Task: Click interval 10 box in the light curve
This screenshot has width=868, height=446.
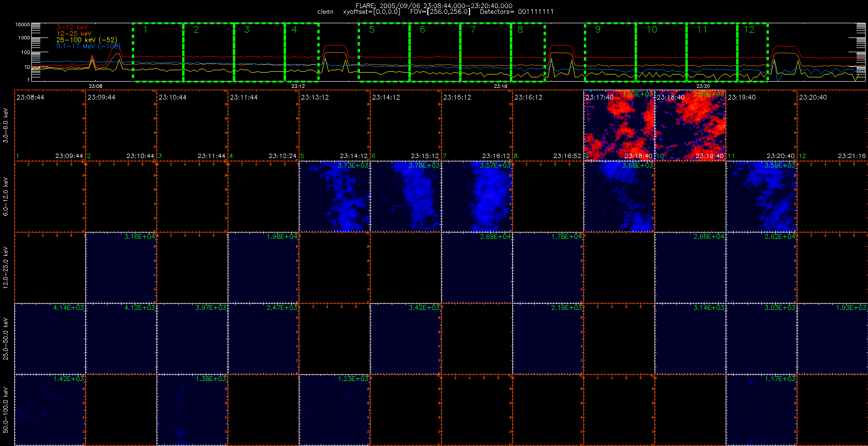Action: (661, 52)
